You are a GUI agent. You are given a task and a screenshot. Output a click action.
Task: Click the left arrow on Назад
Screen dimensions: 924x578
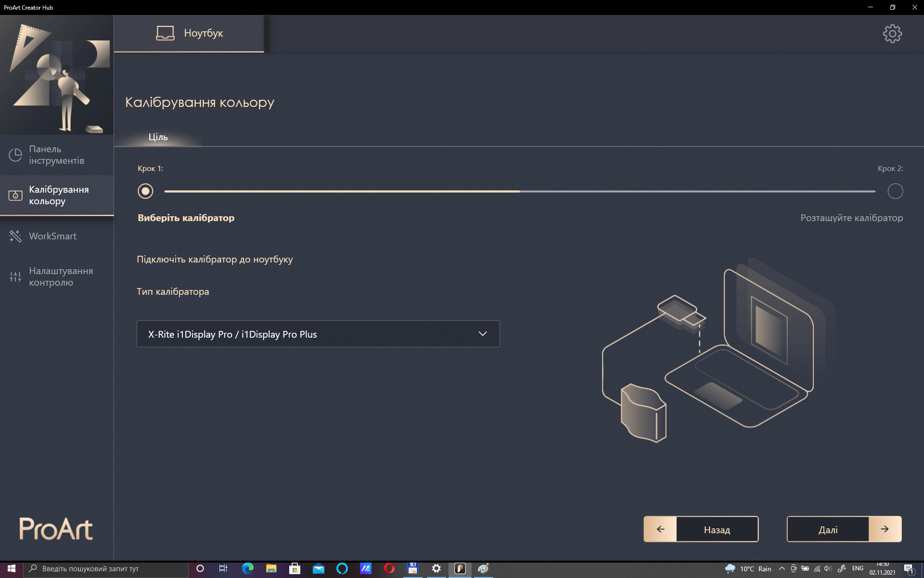tap(660, 529)
